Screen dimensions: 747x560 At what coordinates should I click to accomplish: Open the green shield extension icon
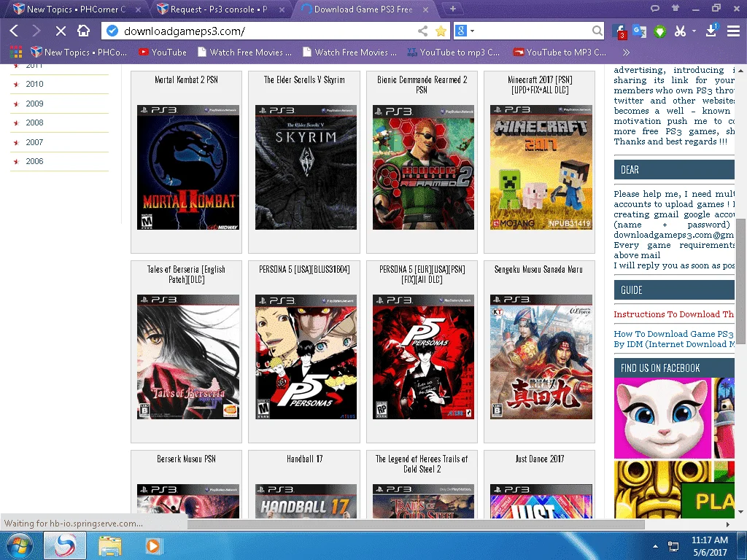(659, 31)
